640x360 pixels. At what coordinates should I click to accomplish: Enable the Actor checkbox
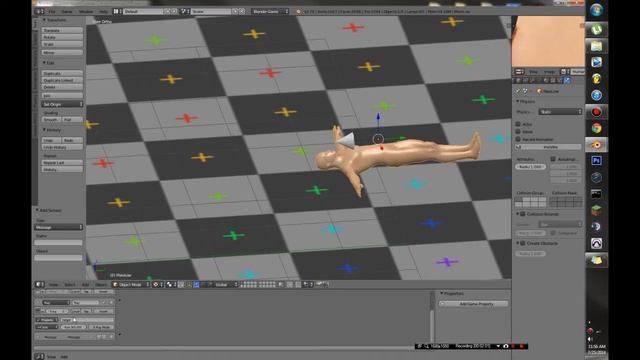(x=518, y=124)
